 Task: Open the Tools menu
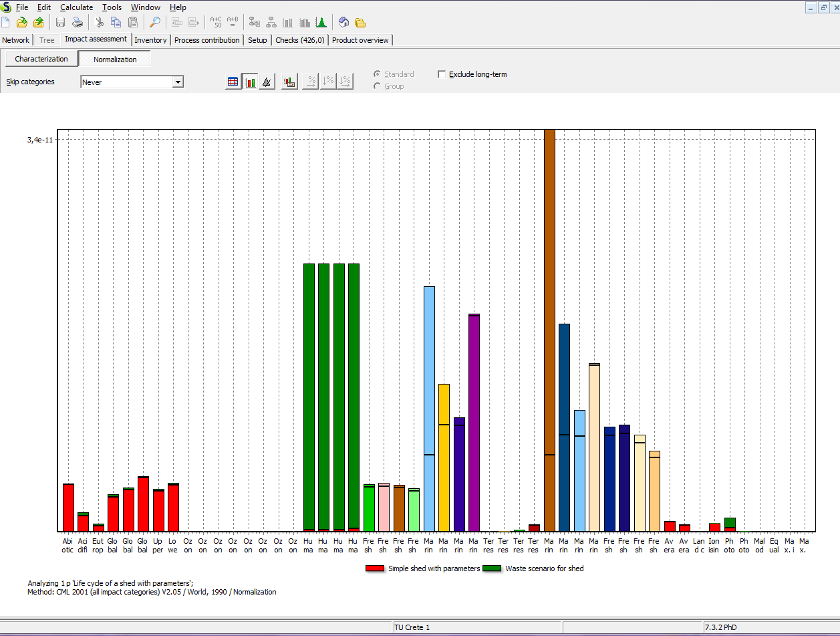click(x=112, y=7)
